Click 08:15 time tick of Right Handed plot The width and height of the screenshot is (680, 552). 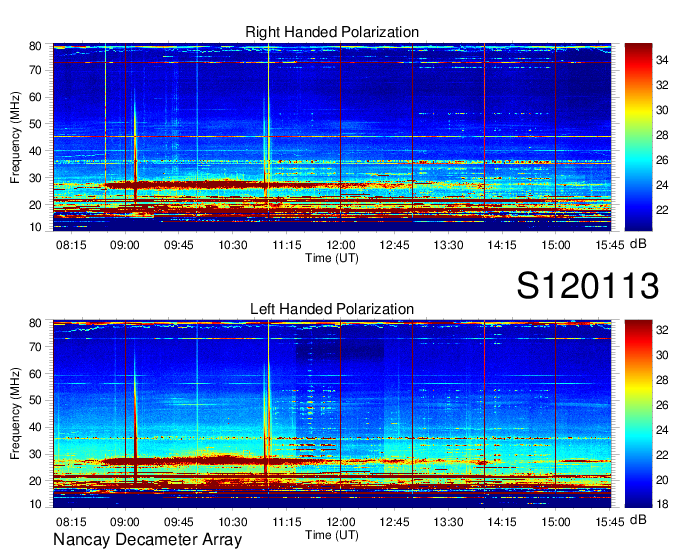[x=71, y=245]
